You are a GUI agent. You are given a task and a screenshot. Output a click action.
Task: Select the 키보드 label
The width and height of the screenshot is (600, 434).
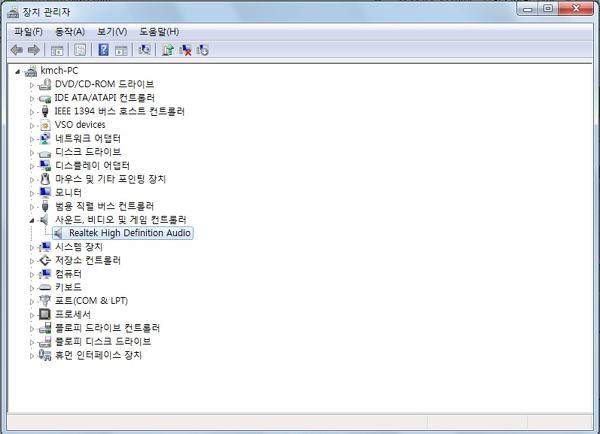(x=68, y=287)
